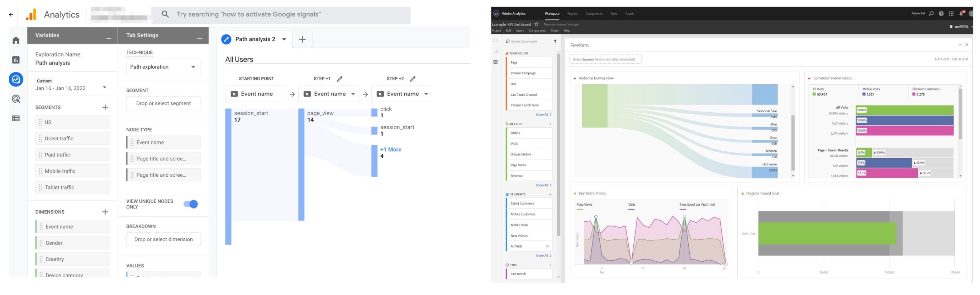Open the Home icon in Google Analytics sidebar
Viewport: 980px width, 295px height.
click(16, 41)
